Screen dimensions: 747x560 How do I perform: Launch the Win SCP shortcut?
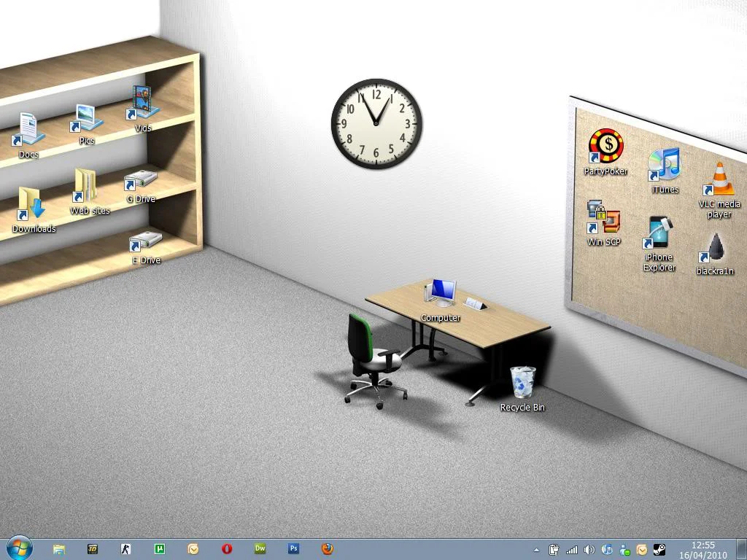[x=603, y=223]
